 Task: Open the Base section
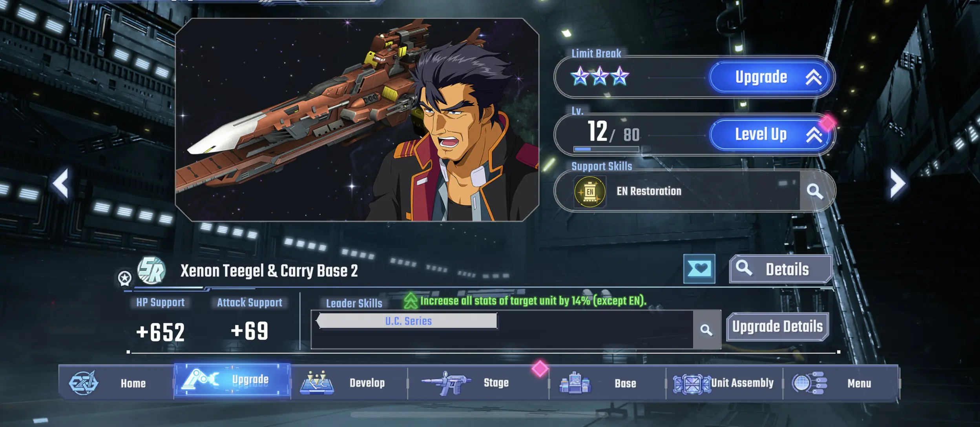click(608, 383)
